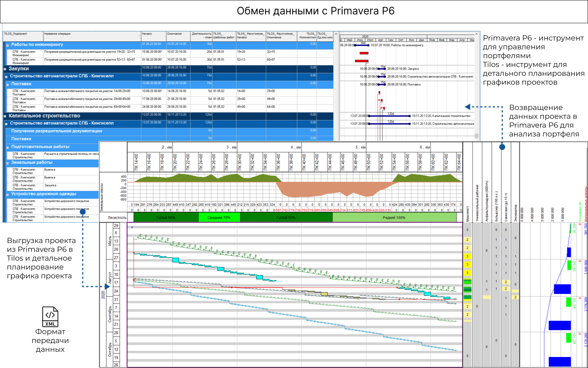Collapse the 15d Поставки group with dates
Viewport: 588px width, 368px height.
coord(7,84)
